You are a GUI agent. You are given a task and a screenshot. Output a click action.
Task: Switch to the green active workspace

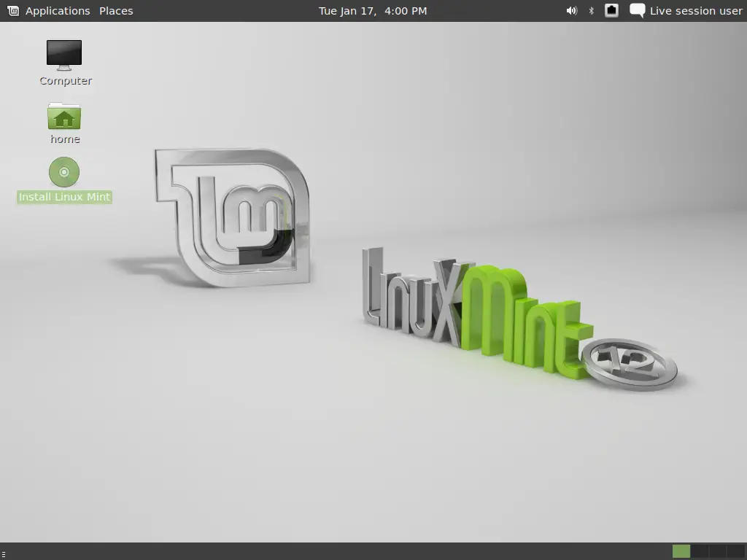(681, 551)
